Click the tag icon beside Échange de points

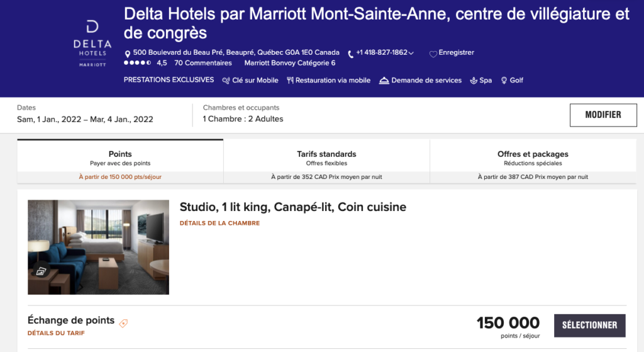point(123,323)
